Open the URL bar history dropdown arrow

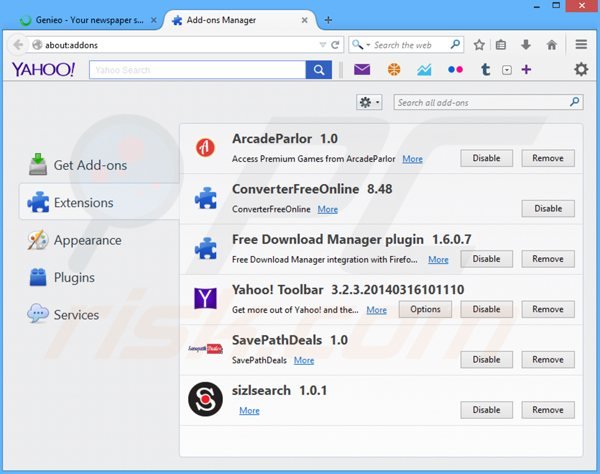(321, 44)
